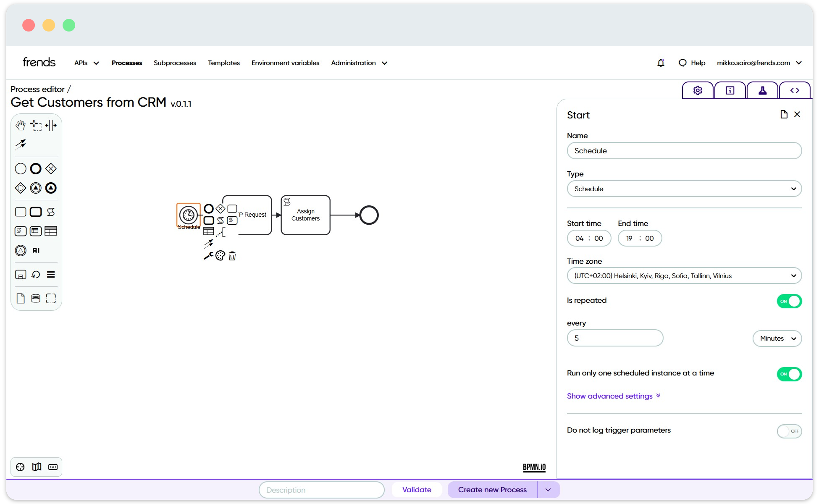Select the end event shape in the palette

tap(35, 168)
